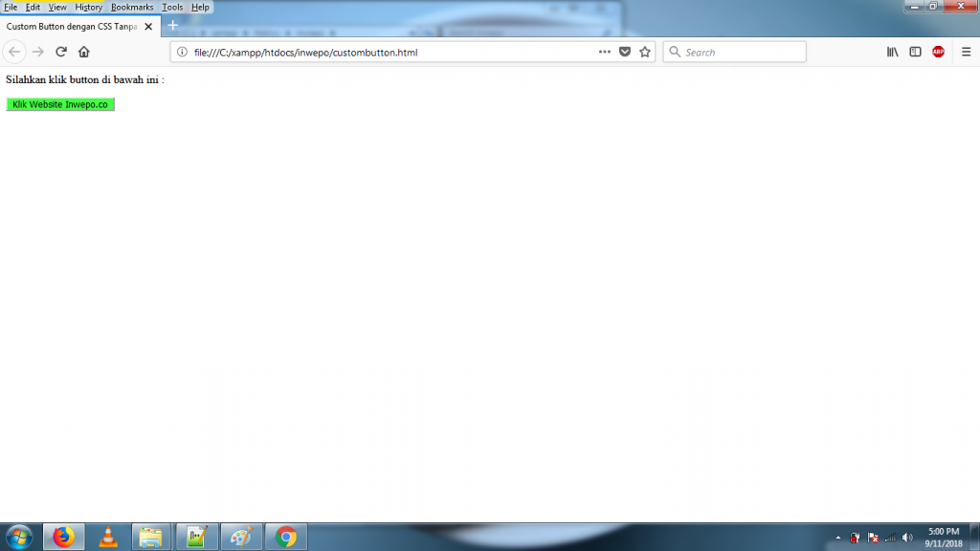Screen dimensions: 980x551
Task: Show site information icon in address bar
Action: 182,52
